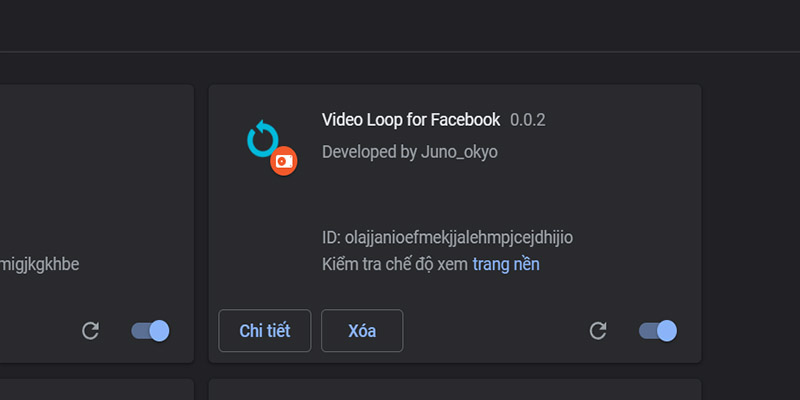Screen dimensions: 800x400
Task: Reload the extension with ID ending migjkgkhbe
Action: [x=90, y=331]
